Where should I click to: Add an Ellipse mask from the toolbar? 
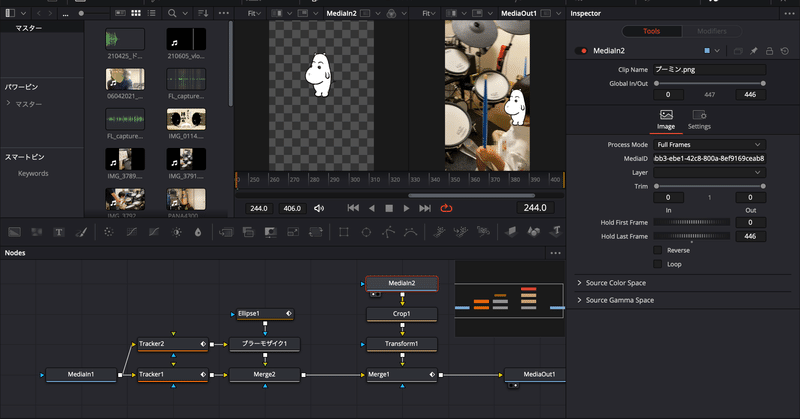pyautogui.click(x=366, y=232)
